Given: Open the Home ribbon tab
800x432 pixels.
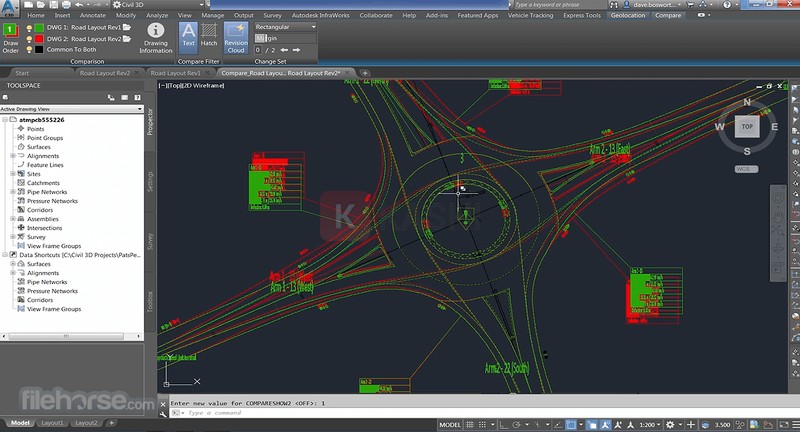Looking at the screenshot, I should pos(36,15).
